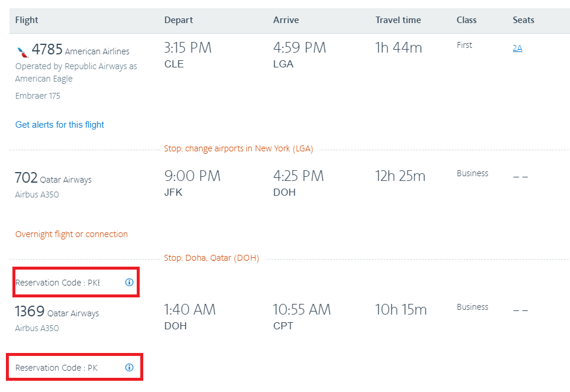570x392 pixels.
Task: Open the Get alerts for this flight link
Action: [60, 125]
